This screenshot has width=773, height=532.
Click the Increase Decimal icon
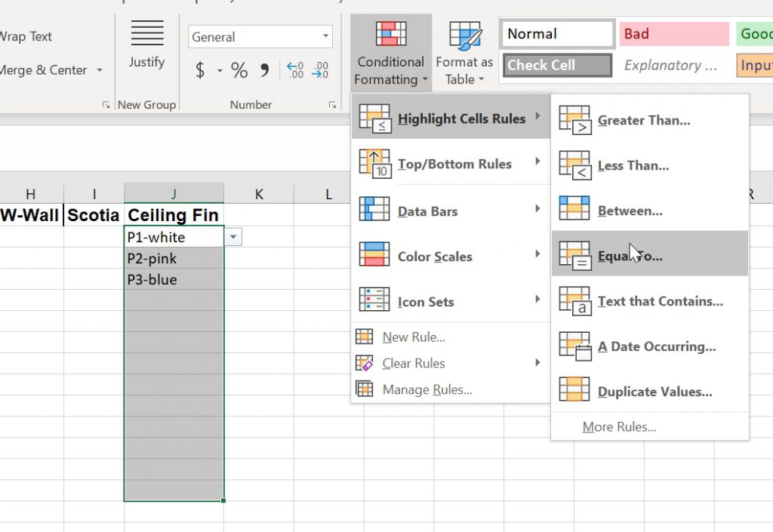pos(294,71)
